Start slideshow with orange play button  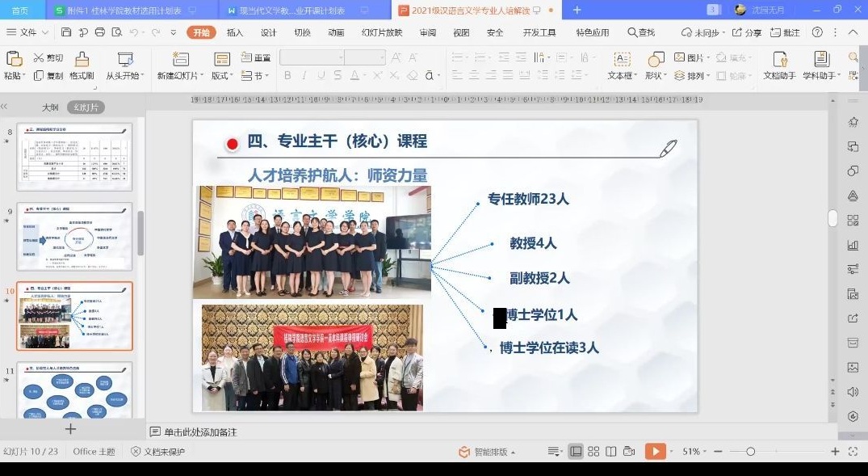pyautogui.click(x=655, y=452)
